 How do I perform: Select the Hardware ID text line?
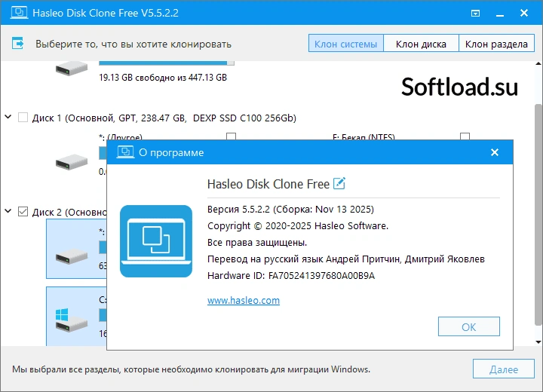[x=291, y=276]
